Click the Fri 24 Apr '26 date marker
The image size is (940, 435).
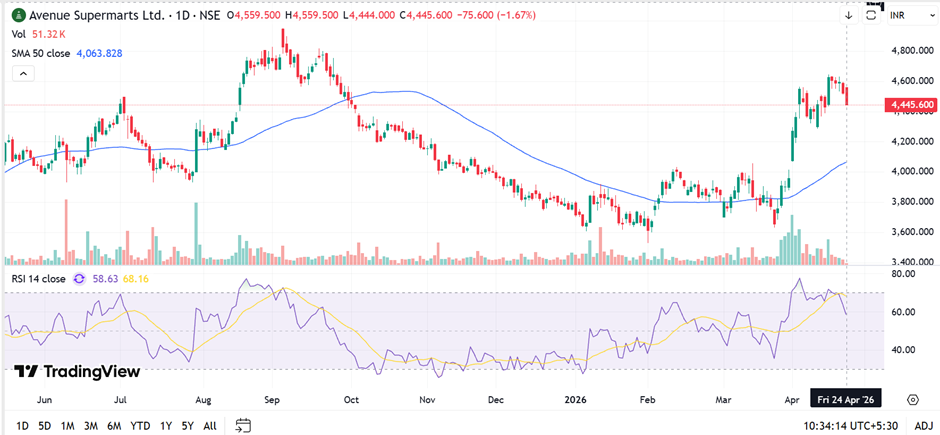pyautogui.click(x=846, y=398)
